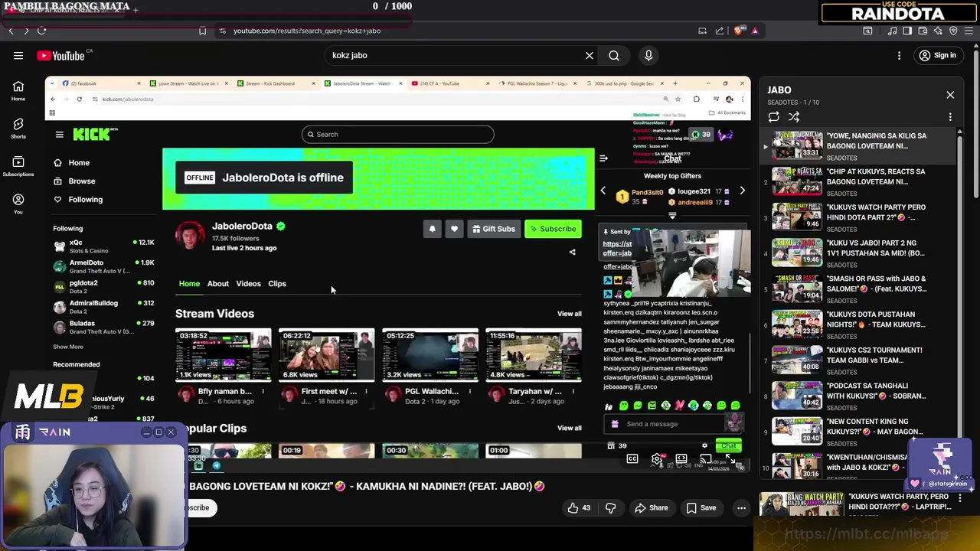The width and height of the screenshot is (980, 551).
Task: Expand Show more in Kick Following list
Action: [68, 347]
